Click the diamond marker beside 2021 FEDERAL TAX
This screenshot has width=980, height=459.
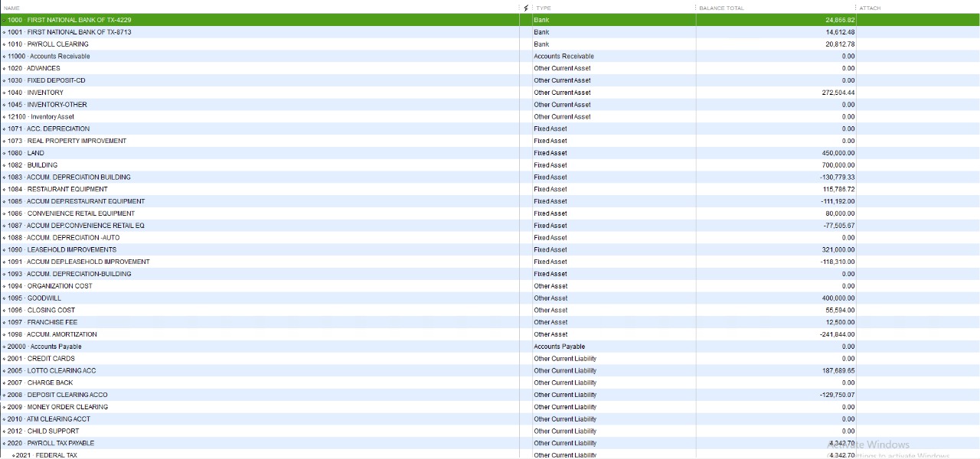13,455
